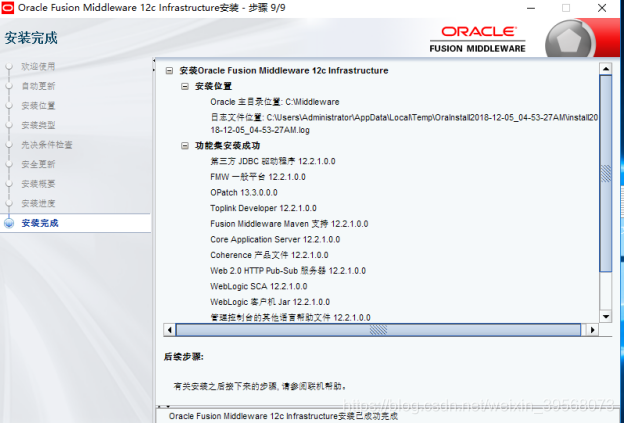Select the highlighted 安装完成 step
The image size is (624, 424).
(x=40, y=223)
